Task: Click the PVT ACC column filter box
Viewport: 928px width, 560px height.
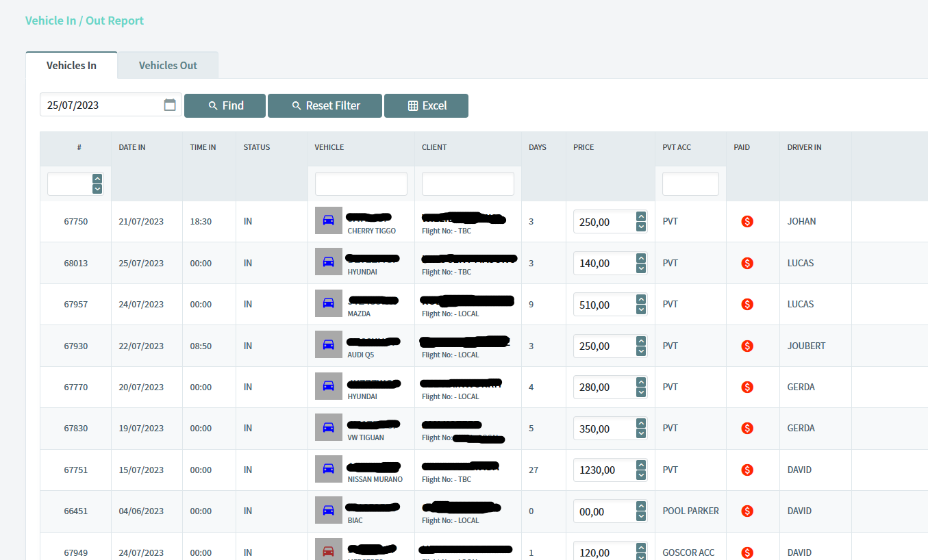Action: (690, 184)
